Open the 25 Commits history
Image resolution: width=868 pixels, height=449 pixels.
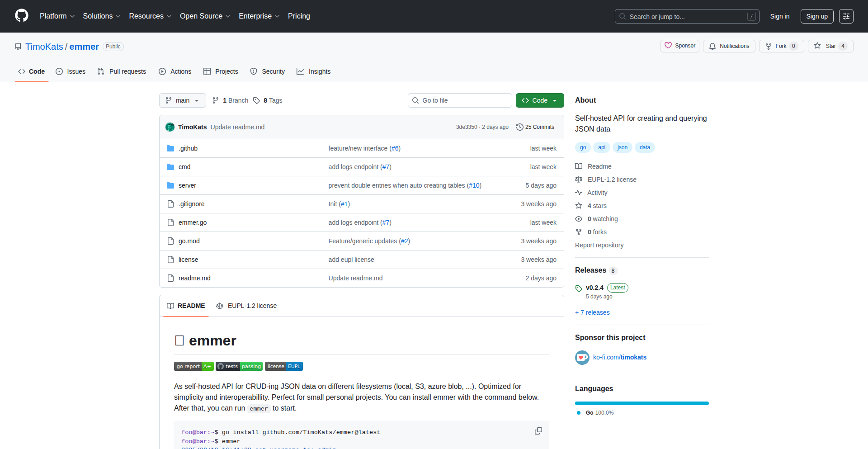pos(535,127)
